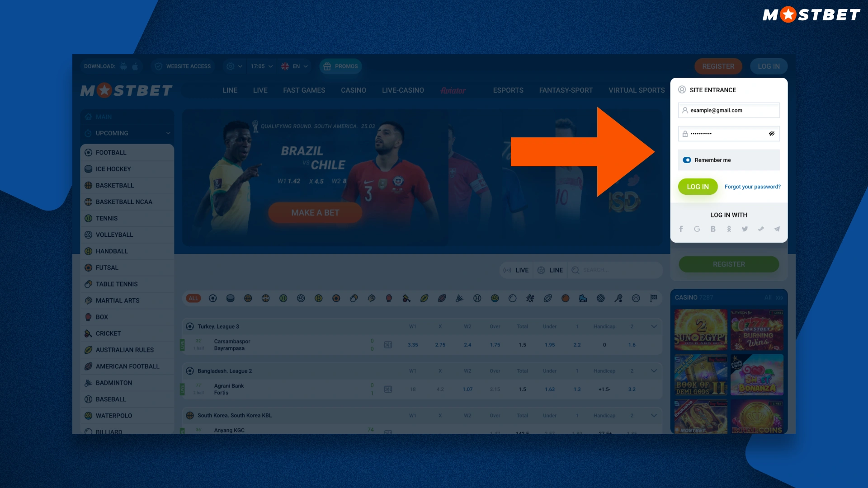
Task: Toggle the Remember me checkbox
Action: pyautogui.click(x=687, y=160)
